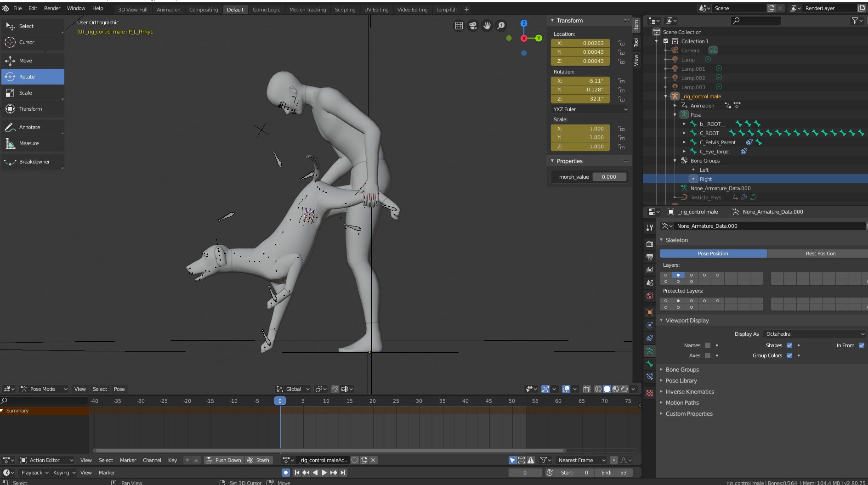
Task: Enable the Axes display checkbox
Action: tap(708, 355)
